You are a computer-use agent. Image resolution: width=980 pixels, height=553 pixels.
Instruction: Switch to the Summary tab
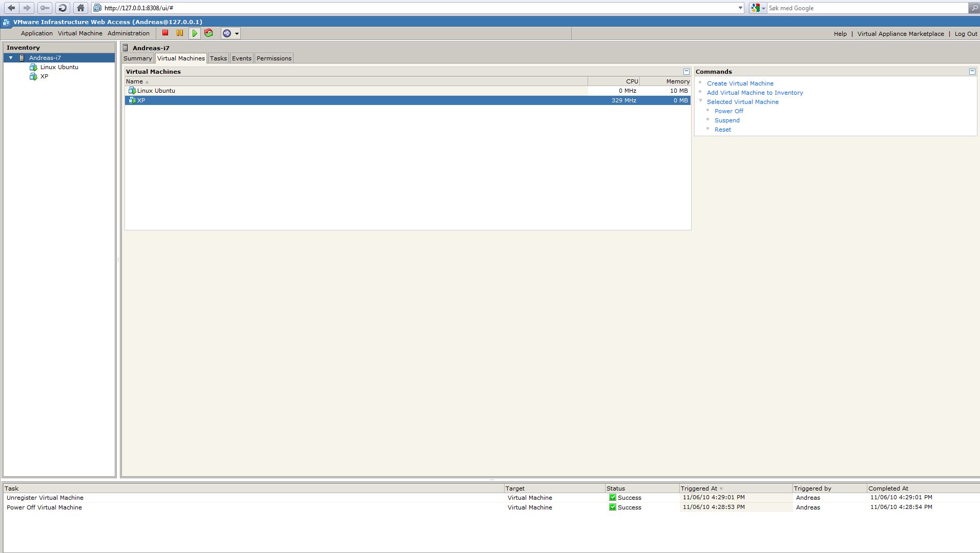[x=138, y=58]
